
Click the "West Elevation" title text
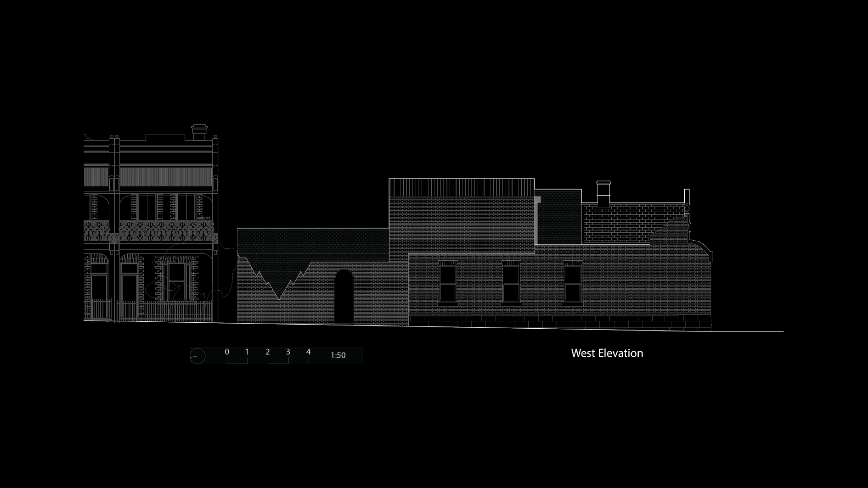(607, 353)
